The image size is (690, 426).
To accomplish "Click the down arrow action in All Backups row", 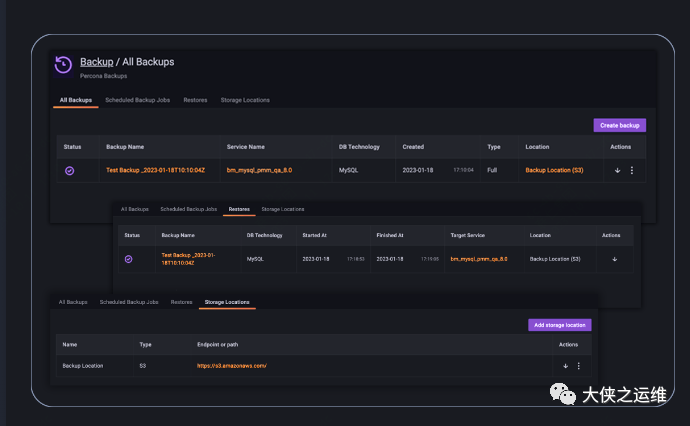I will click(x=618, y=171).
